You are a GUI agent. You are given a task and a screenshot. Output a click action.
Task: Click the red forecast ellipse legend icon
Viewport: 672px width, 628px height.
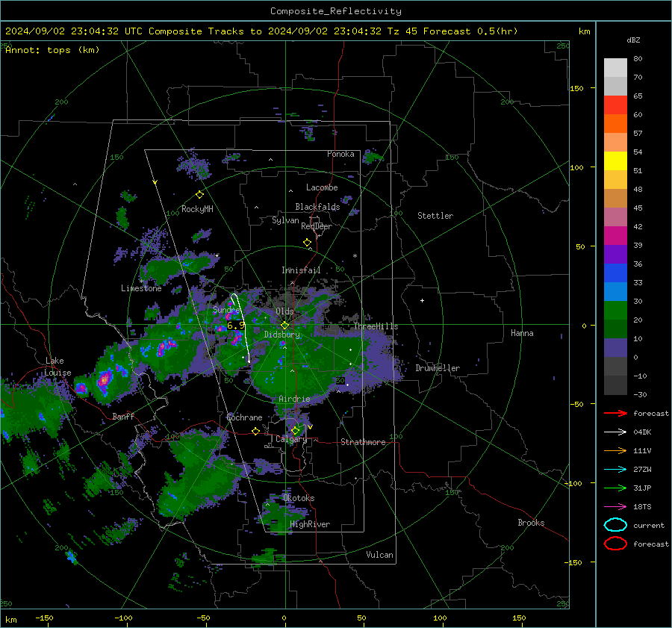click(x=615, y=544)
